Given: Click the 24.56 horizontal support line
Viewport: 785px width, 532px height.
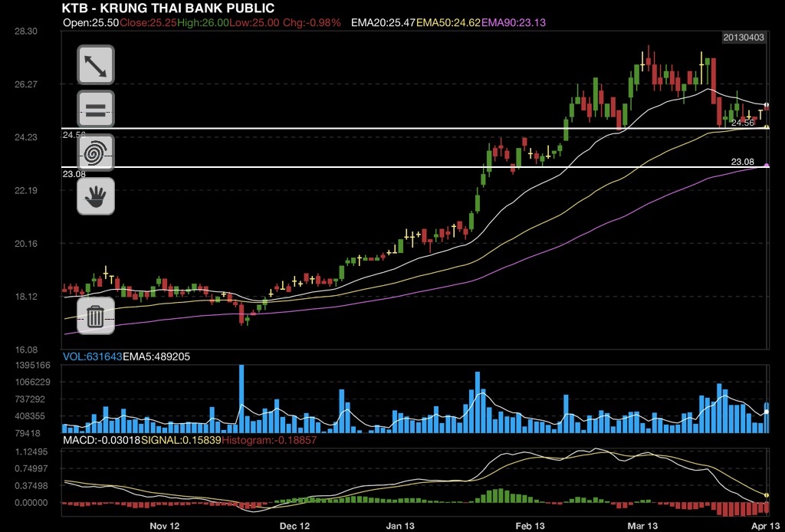Looking at the screenshot, I should [415, 129].
